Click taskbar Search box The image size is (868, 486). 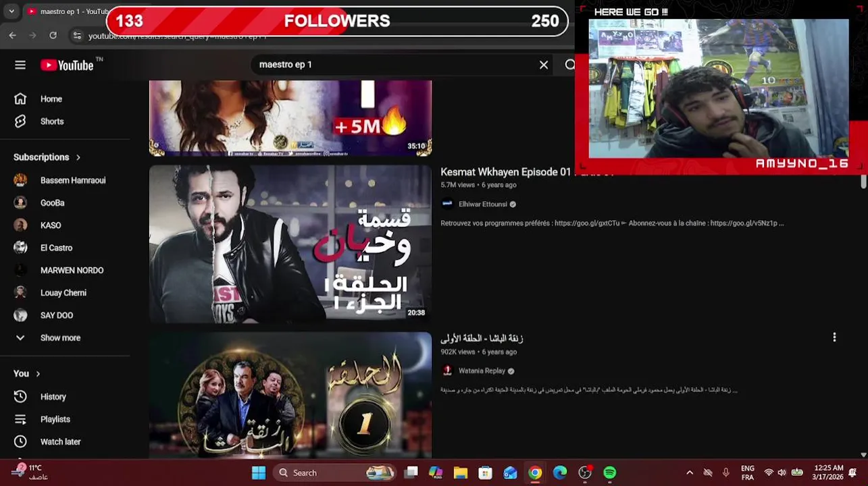point(336,473)
